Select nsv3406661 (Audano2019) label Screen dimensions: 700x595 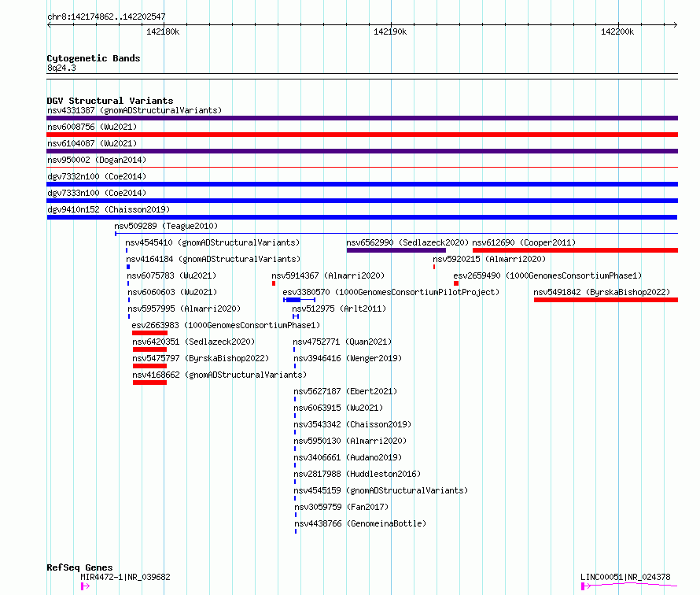click(x=348, y=457)
